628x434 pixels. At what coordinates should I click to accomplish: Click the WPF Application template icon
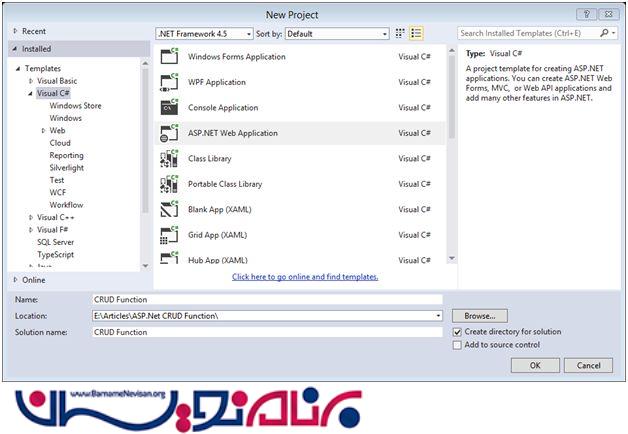point(169,82)
